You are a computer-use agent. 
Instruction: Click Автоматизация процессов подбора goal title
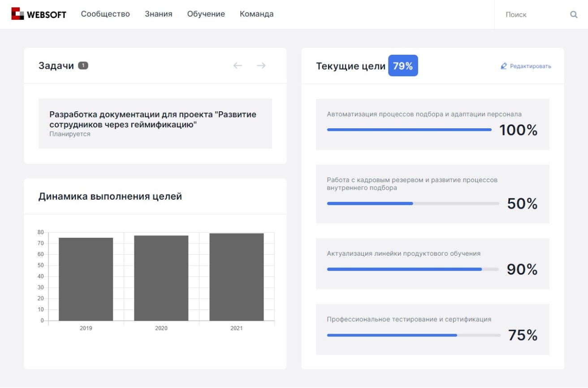point(424,114)
